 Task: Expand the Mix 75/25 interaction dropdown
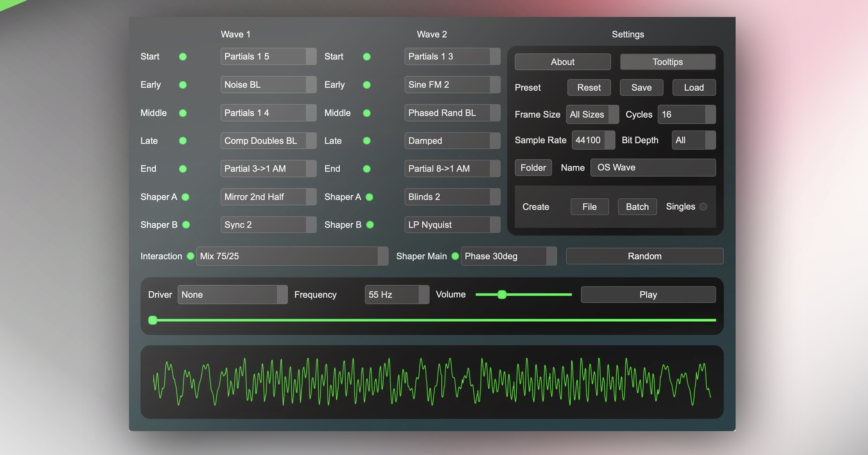tap(292, 256)
